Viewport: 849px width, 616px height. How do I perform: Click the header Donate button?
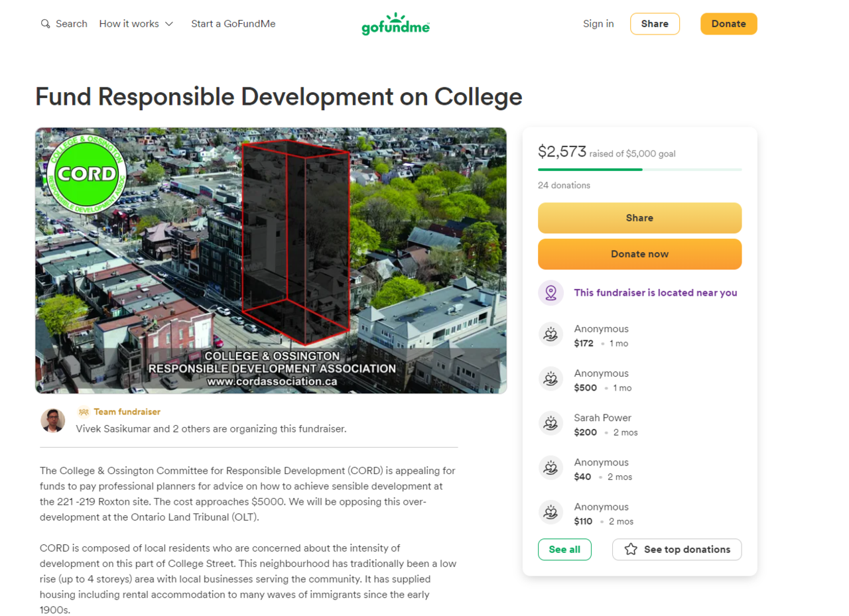click(x=729, y=24)
